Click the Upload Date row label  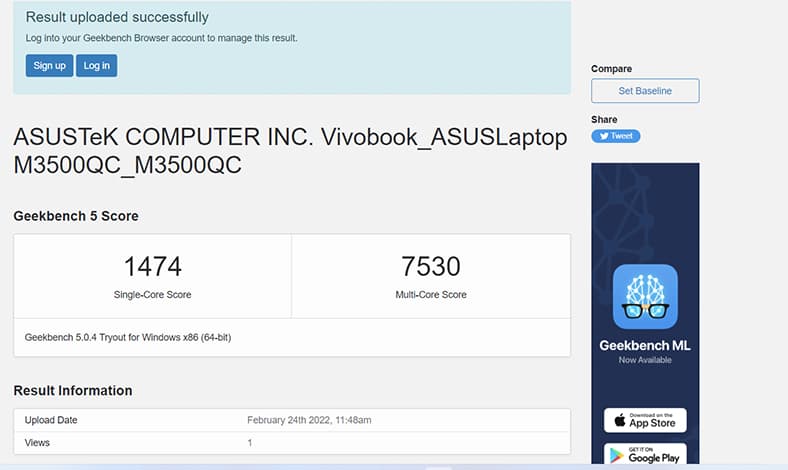tap(51, 420)
